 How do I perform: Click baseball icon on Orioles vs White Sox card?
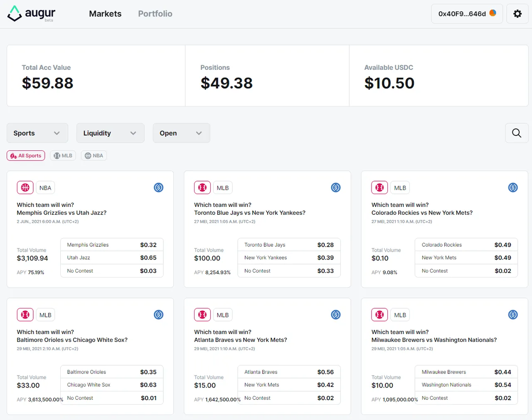[25, 315]
